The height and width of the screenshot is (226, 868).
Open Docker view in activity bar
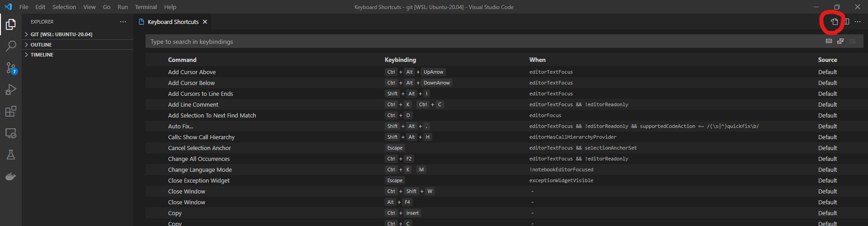pyautogui.click(x=11, y=176)
